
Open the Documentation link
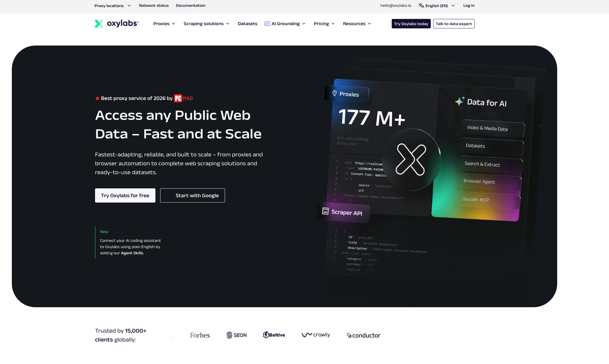[x=191, y=6]
